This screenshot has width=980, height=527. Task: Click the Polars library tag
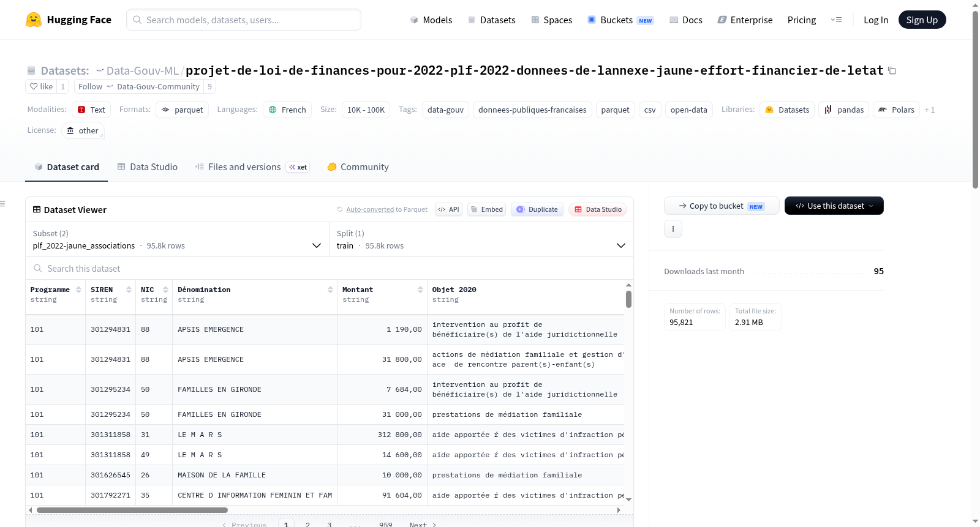(896, 110)
